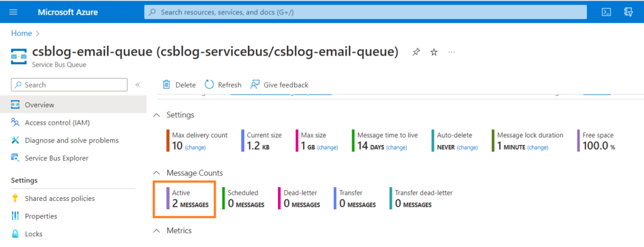Open the Overview menu item
644x247 pixels.
click(73, 105)
